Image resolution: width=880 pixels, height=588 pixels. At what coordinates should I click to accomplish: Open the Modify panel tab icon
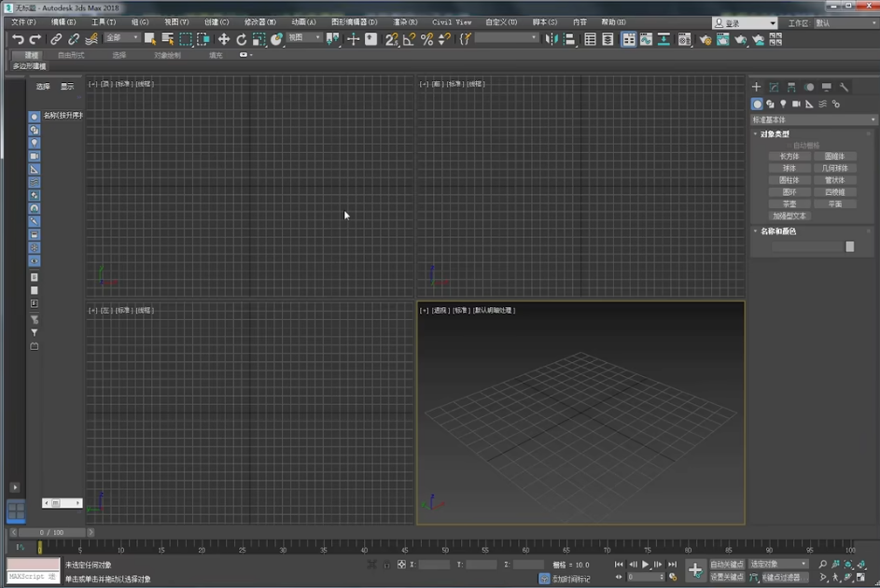[774, 87]
